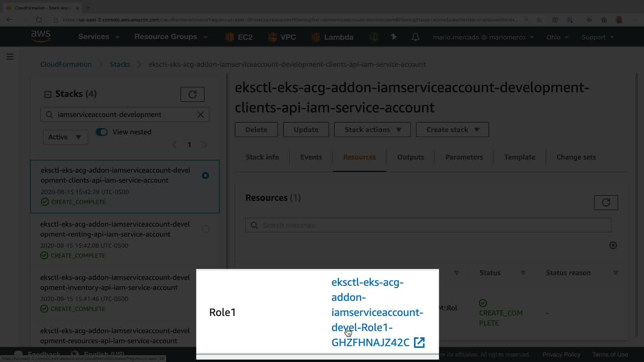Clear the stack filter text

pyautogui.click(x=201, y=115)
